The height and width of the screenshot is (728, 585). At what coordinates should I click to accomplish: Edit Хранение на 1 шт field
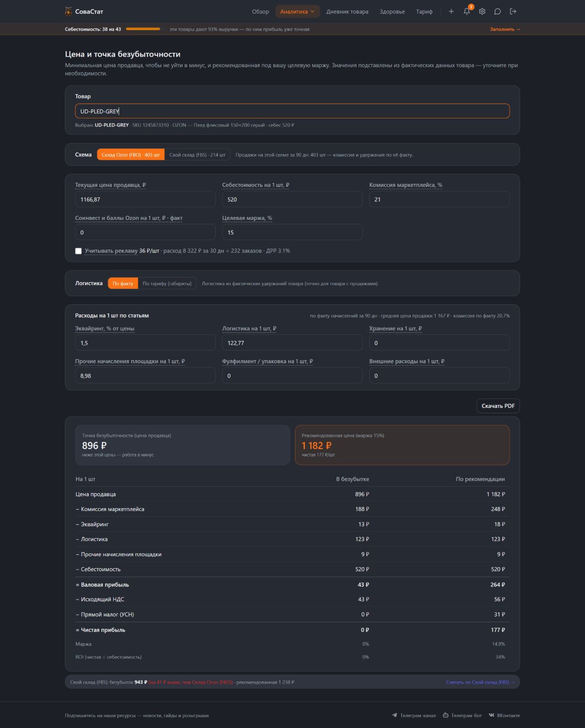(x=440, y=343)
